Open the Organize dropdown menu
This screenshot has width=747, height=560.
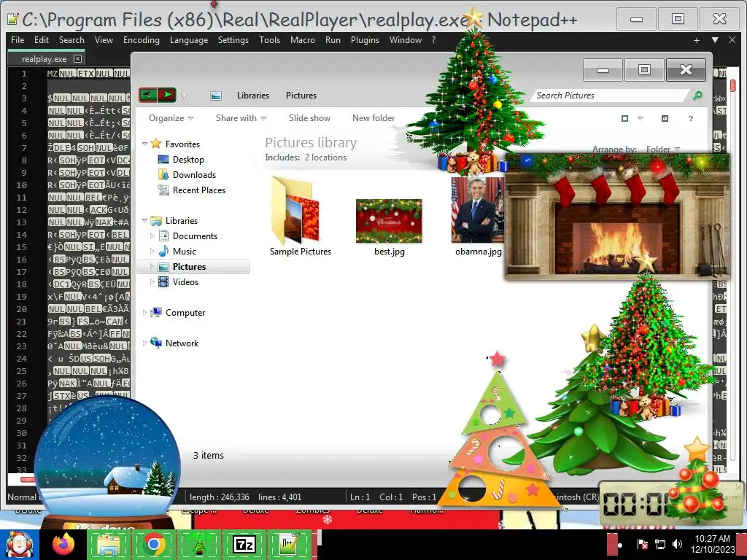(x=171, y=118)
